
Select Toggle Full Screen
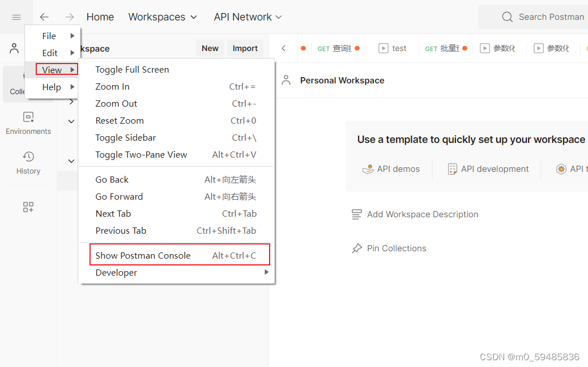(x=176, y=70)
